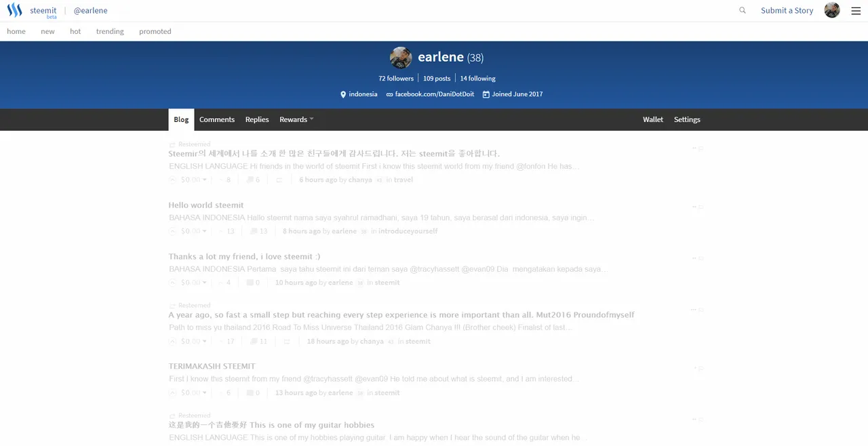This screenshot has width=868, height=446.
Task: Open "Thanks a lot my friend, i love steemit" post
Action: click(244, 257)
